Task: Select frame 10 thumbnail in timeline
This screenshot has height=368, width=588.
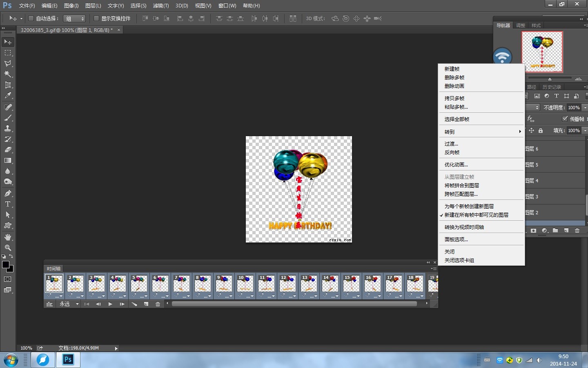Action: click(x=245, y=284)
